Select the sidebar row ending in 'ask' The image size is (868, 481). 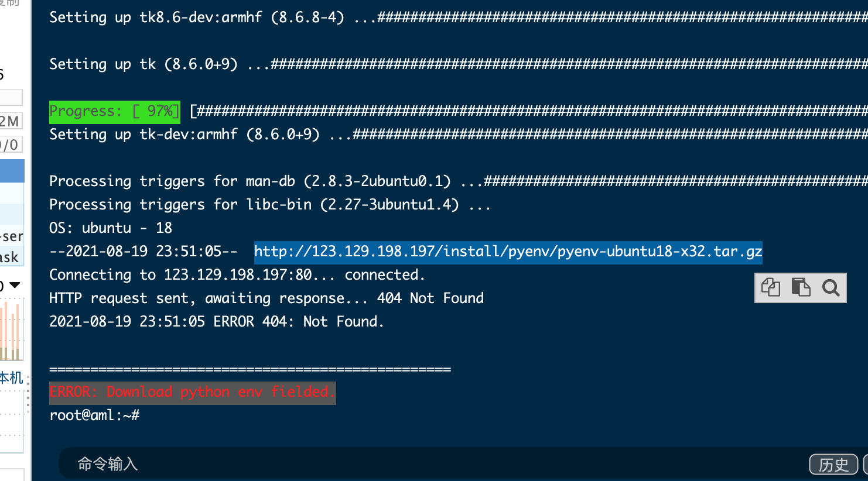pyautogui.click(x=12, y=257)
